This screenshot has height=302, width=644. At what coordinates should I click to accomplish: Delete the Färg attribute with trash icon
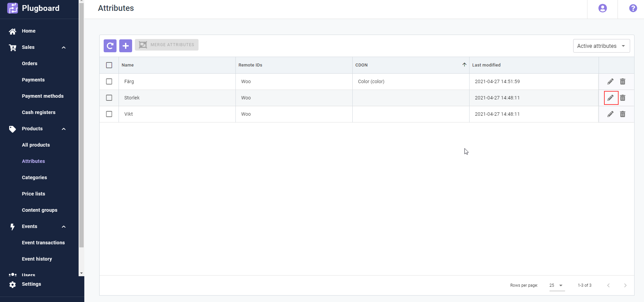(623, 81)
